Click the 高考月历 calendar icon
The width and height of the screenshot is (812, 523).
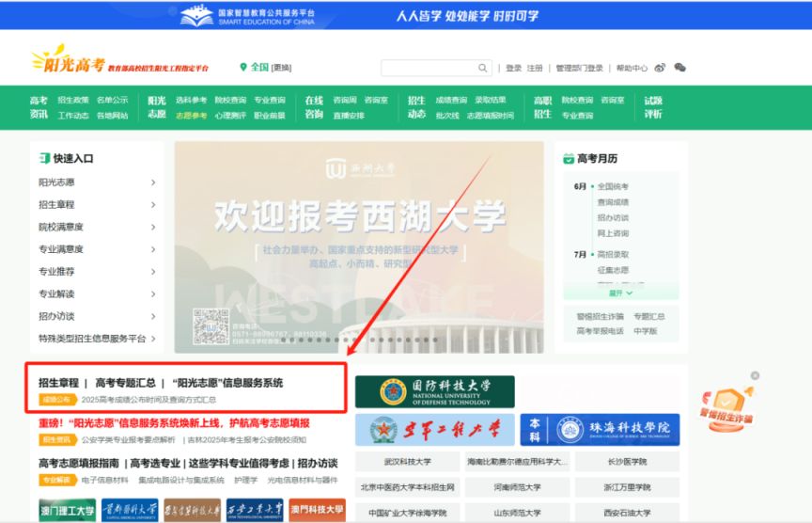coord(568,159)
